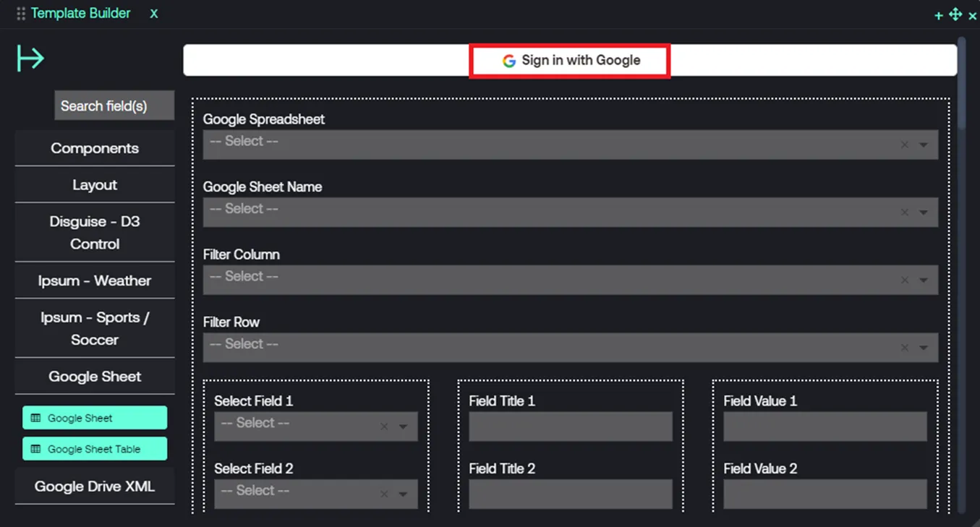The width and height of the screenshot is (980, 527).
Task: Click the Search field(s) input box
Action: coord(114,106)
